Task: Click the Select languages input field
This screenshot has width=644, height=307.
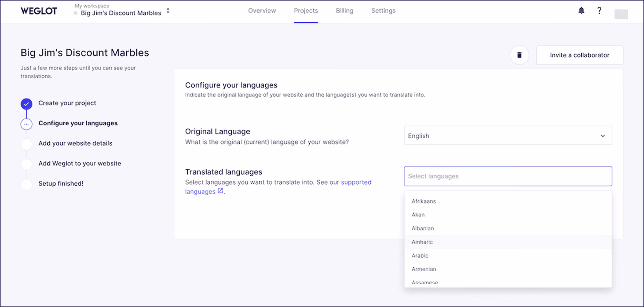Action: pyautogui.click(x=508, y=176)
